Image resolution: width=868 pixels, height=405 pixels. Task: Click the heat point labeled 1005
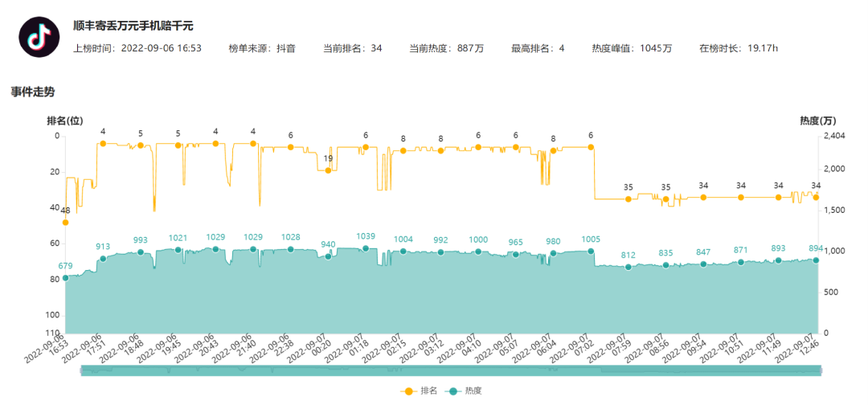coord(591,251)
